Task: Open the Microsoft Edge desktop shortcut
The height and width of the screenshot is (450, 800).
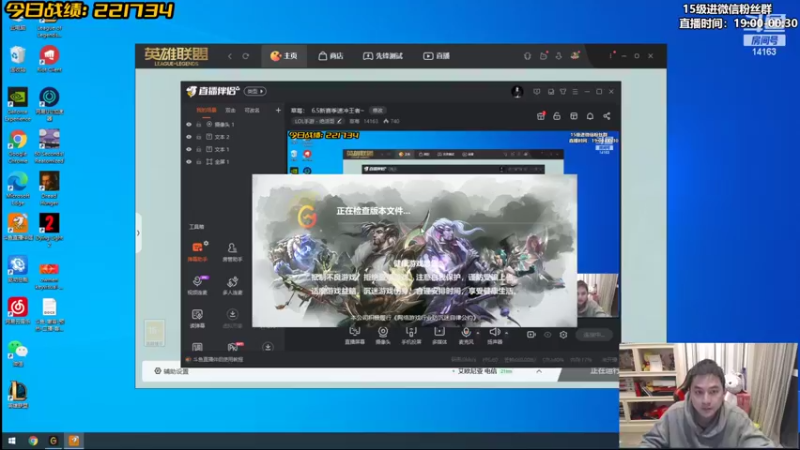Action: [x=18, y=189]
